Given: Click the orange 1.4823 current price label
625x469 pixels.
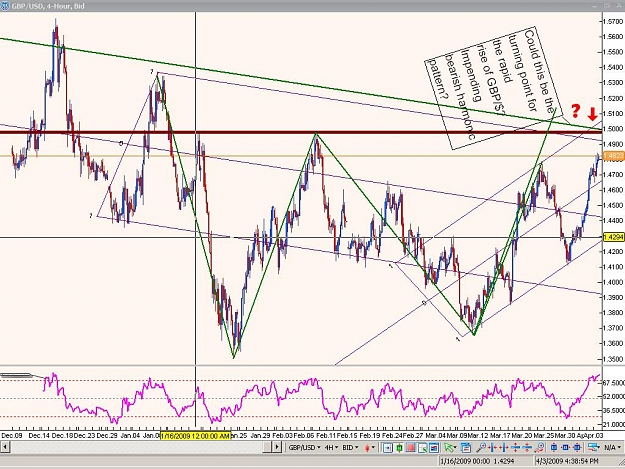Looking at the screenshot, I should [614, 156].
